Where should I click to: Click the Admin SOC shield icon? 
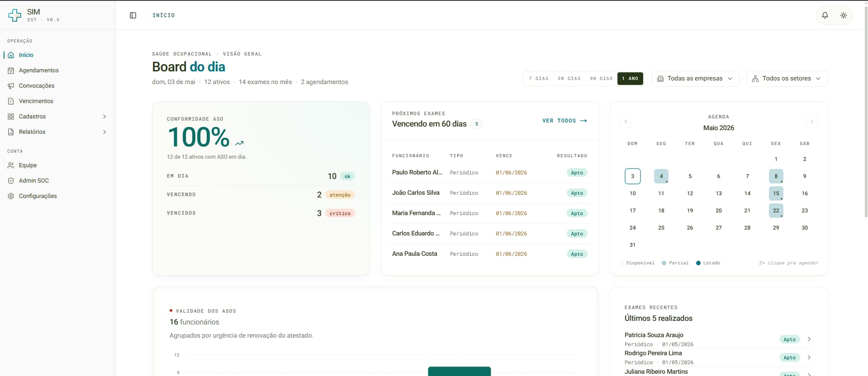pyautogui.click(x=11, y=181)
